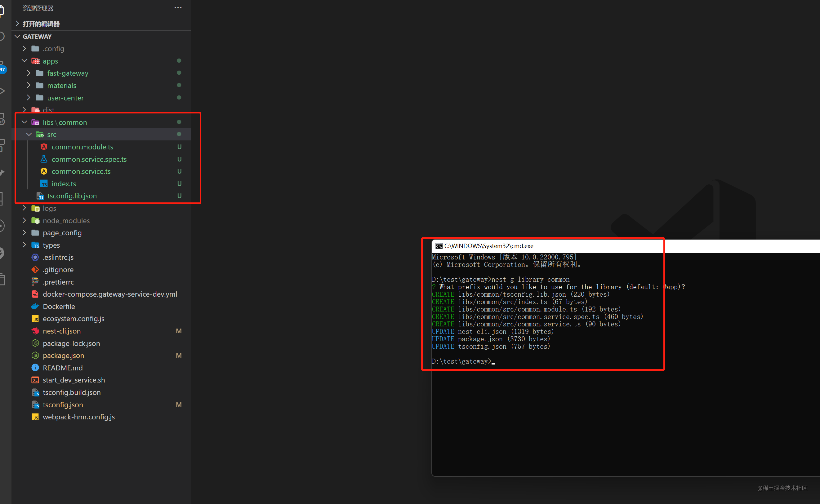Screen dimensions: 820x504
Task: Click the source control badge in activity bar
Action: pos(3,69)
